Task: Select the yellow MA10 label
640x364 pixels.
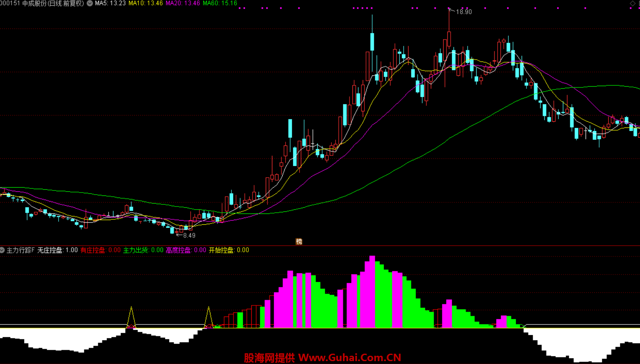Action: (146, 3)
